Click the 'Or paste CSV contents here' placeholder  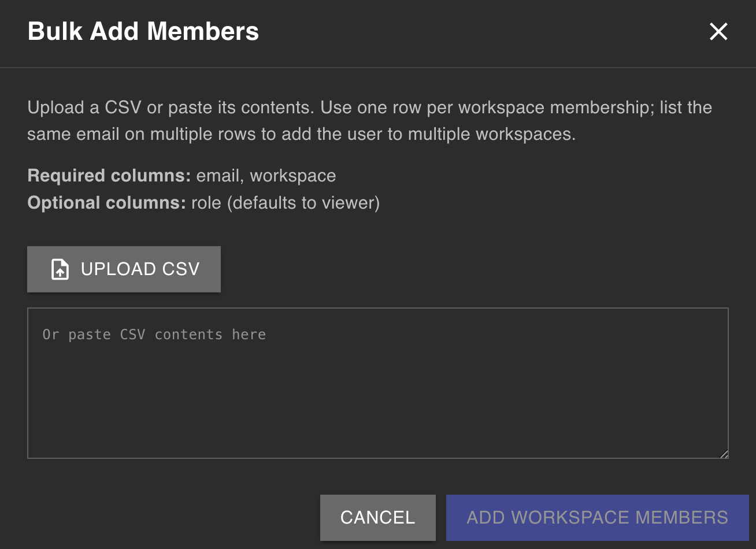(x=154, y=335)
